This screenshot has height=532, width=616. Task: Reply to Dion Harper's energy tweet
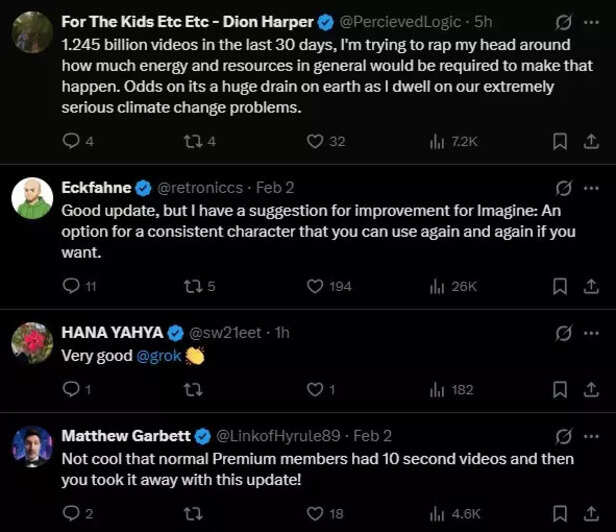pyautogui.click(x=70, y=141)
